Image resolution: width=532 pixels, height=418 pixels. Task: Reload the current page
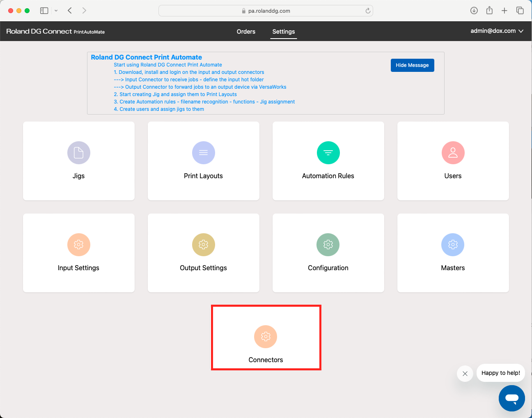point(368,11)
